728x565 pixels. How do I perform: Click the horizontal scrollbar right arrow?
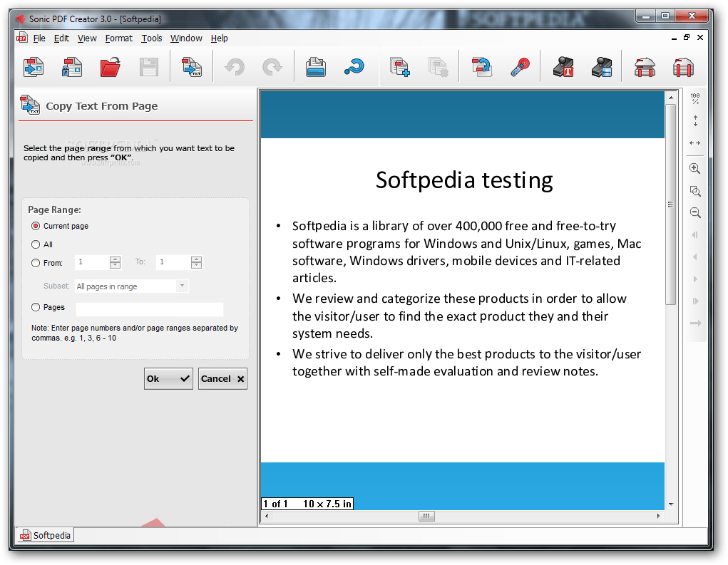pos(658,516)
